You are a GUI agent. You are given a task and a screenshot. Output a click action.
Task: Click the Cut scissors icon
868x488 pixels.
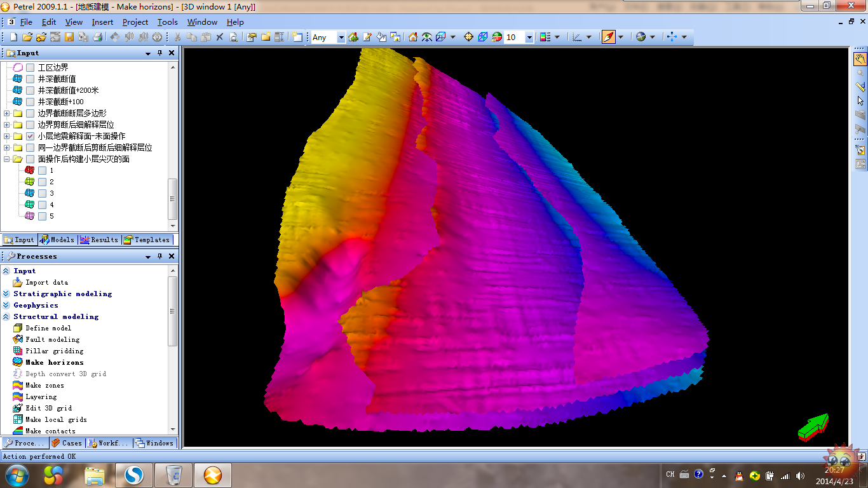(178, 37)
